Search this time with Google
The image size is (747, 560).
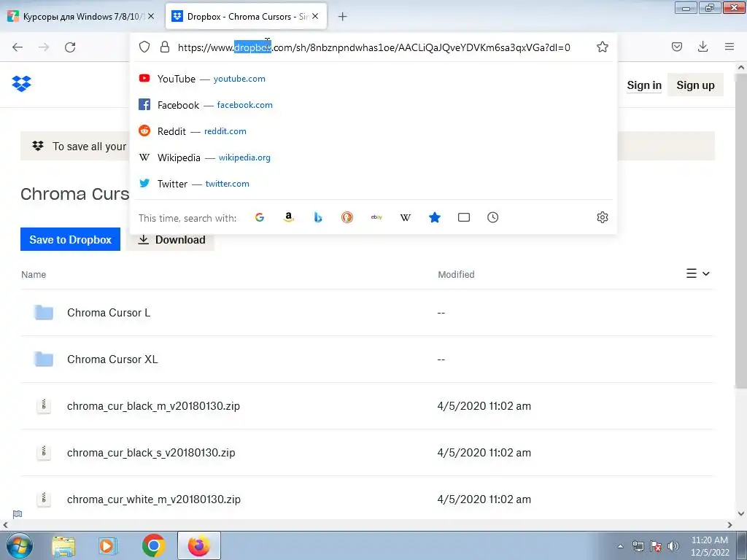point(260,217)
